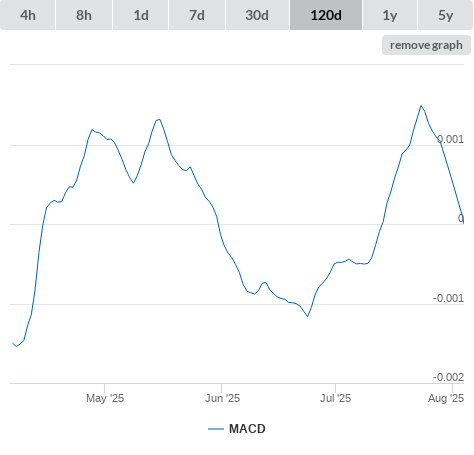This screenshot has width=474, height=455.
Task: Click the Jul '25 axis label
Action: pyautogui.click(x=335, y=398)
